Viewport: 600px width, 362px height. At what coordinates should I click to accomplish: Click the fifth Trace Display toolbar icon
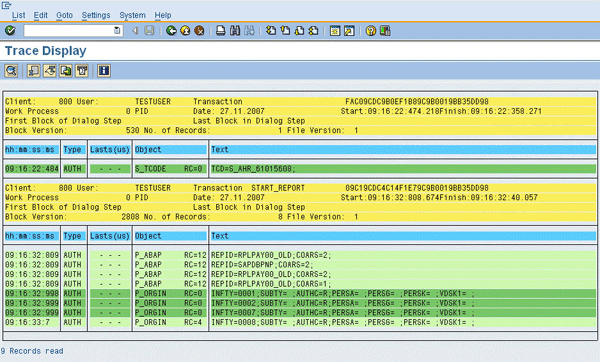(82, 71)
